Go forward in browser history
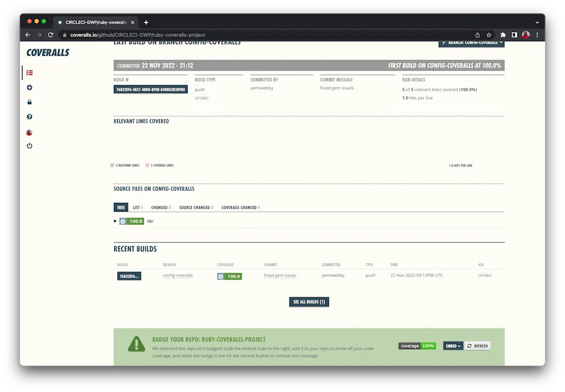The width and height of the screenshot is (565, 392). (x=39, y=35)
